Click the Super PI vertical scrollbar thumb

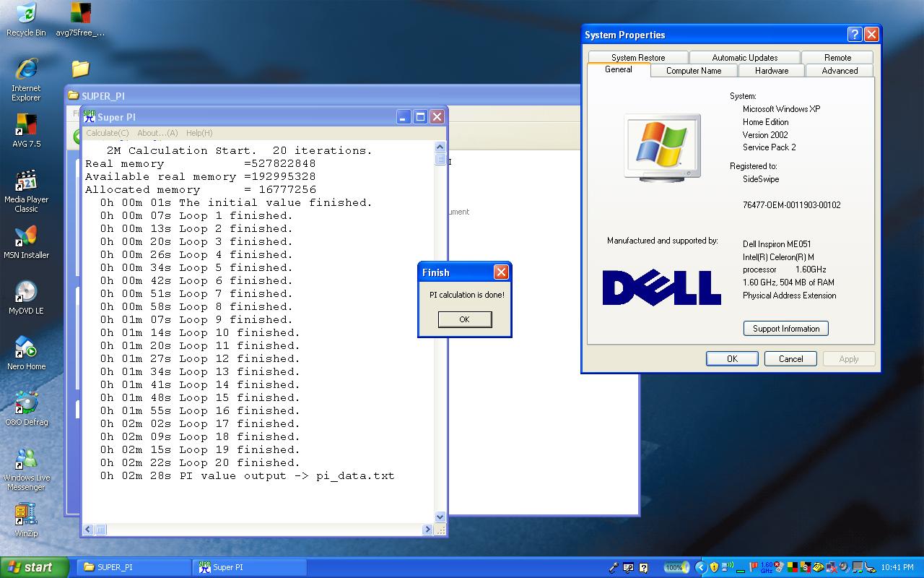tap(440, 160)
